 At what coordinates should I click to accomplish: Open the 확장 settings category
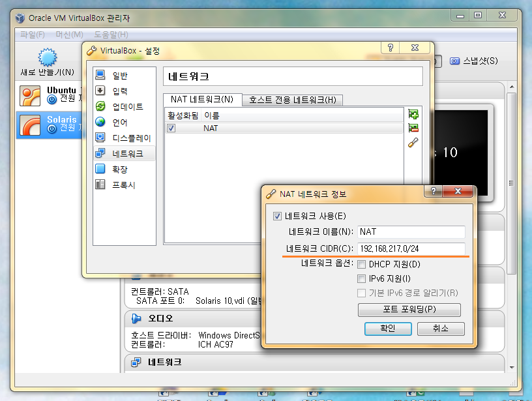click(124, 169)
